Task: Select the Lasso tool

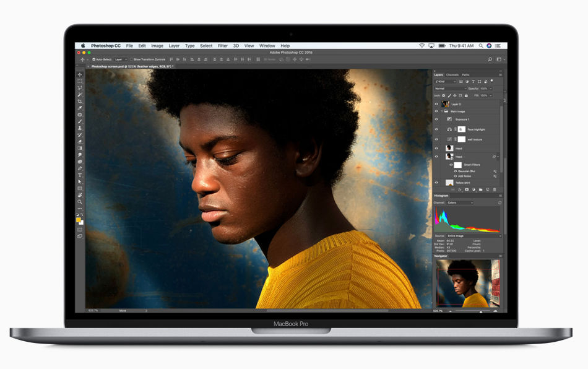Action: [79, 88]
